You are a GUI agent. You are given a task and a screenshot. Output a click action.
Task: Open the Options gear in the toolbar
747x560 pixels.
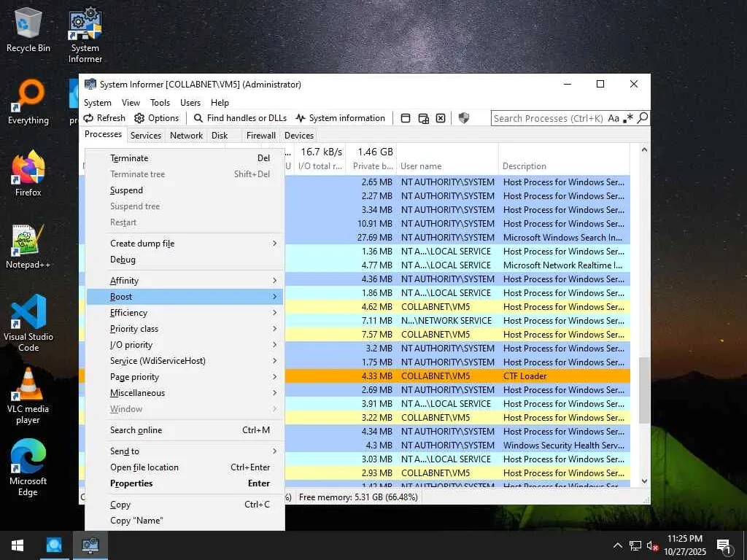tap(157, 118)
